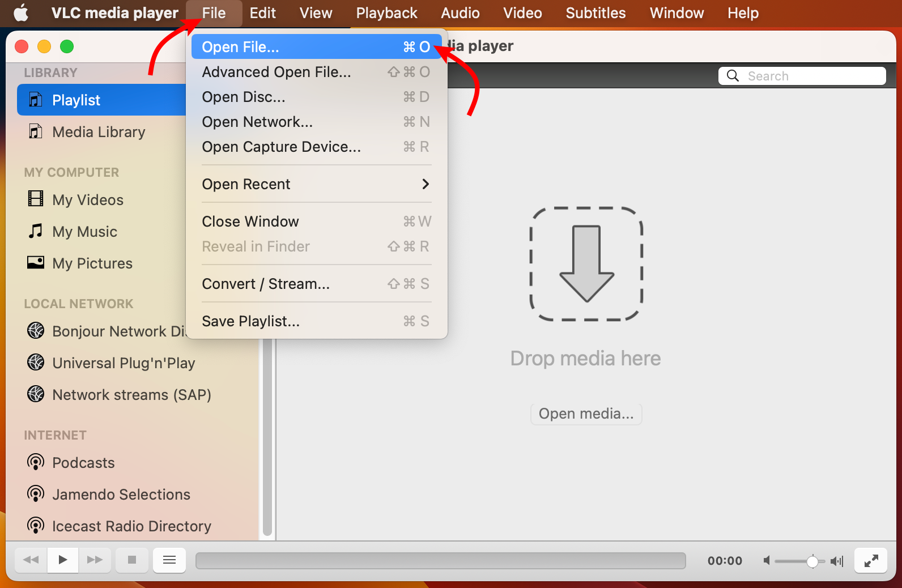The width and height of the screenshot is (902, 588).
Task: Click the next/fast-forward button
Action: tap(95, 560)
